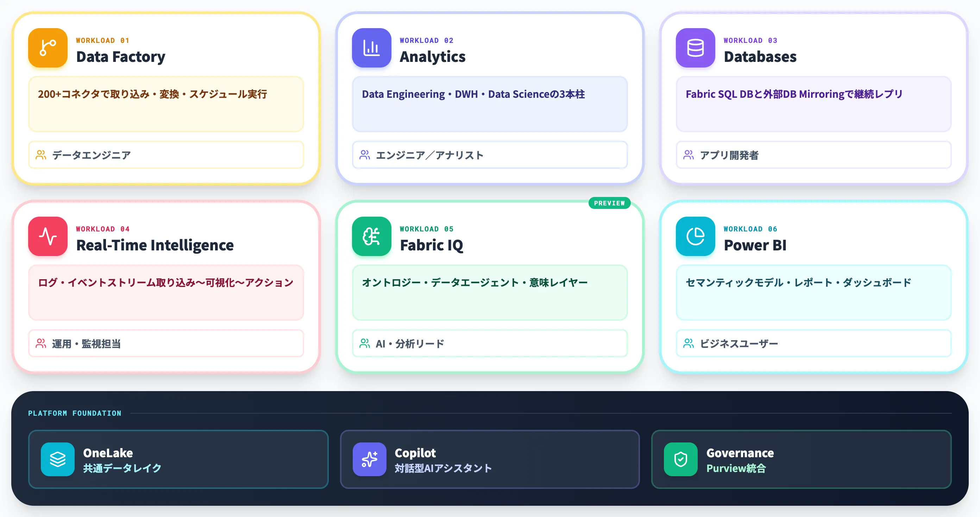
Task: Click the WORKLOAD 06 label
Action: pyautogui.click(x=750, y=229)
